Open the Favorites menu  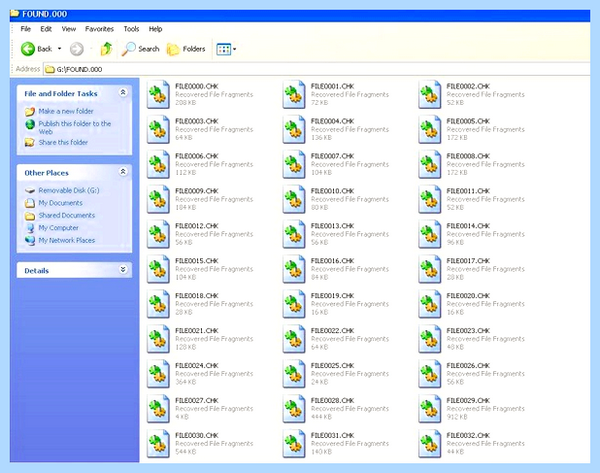point(99,29)
